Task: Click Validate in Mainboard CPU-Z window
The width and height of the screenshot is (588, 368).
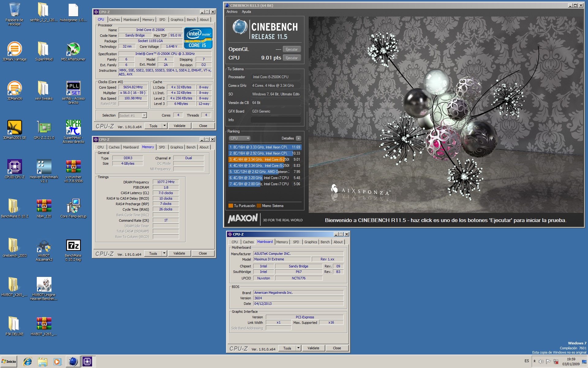Action: 313,348
